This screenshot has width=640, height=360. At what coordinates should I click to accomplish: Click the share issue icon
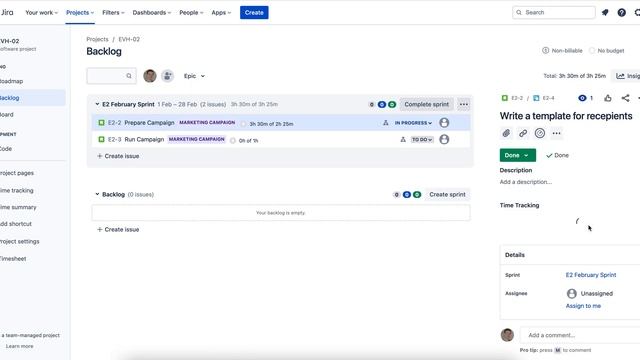[625, 98]
